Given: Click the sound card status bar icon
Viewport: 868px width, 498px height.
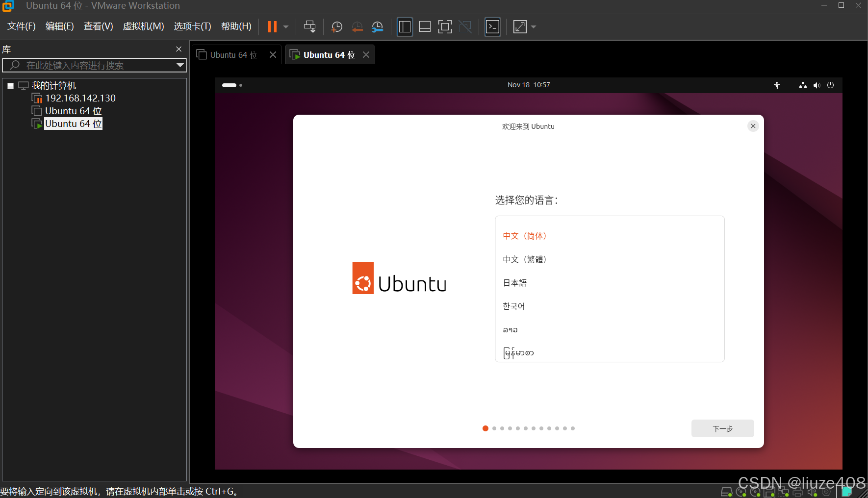Looking at the screenshot, I should 812,492.
